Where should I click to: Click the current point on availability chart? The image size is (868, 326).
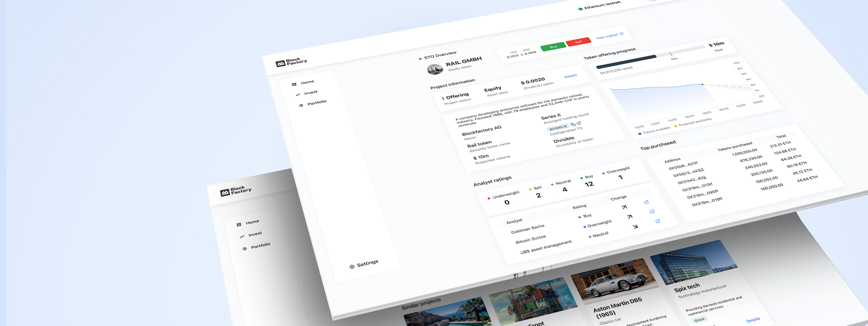click(702, 84)
